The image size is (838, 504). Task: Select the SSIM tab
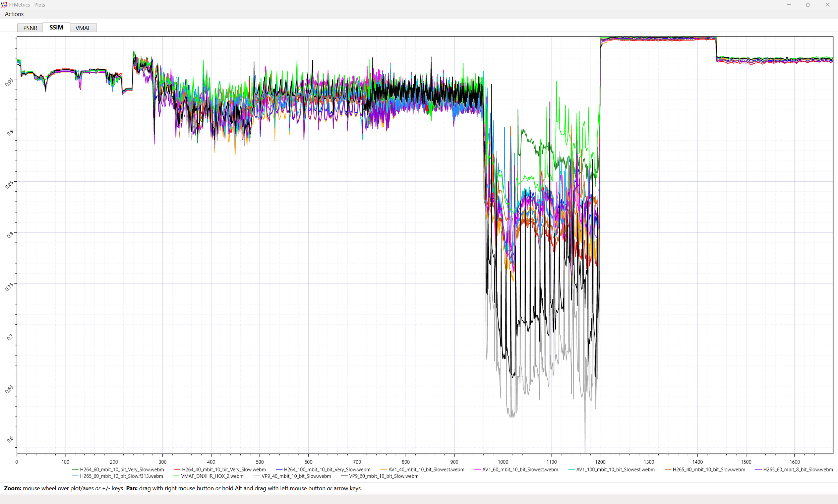(56, 27)
